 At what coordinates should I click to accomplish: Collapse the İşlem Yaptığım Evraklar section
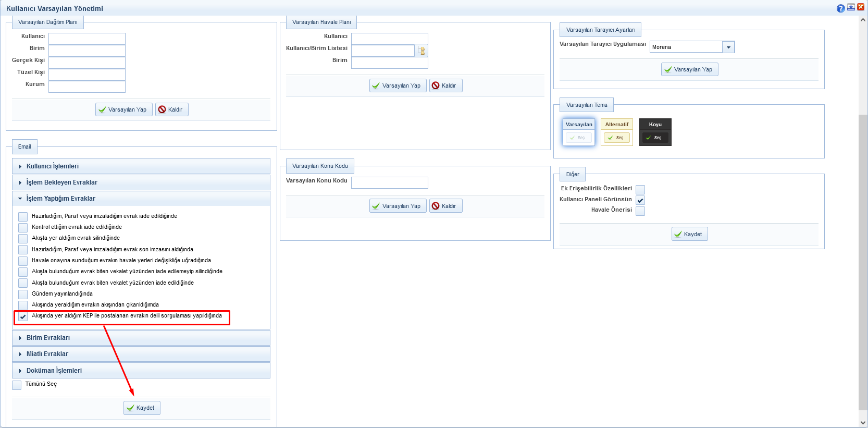tap(60, 199)
